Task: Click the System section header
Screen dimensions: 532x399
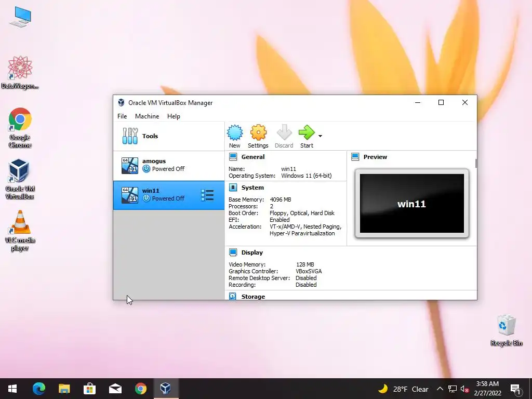Action: (252, 188)
